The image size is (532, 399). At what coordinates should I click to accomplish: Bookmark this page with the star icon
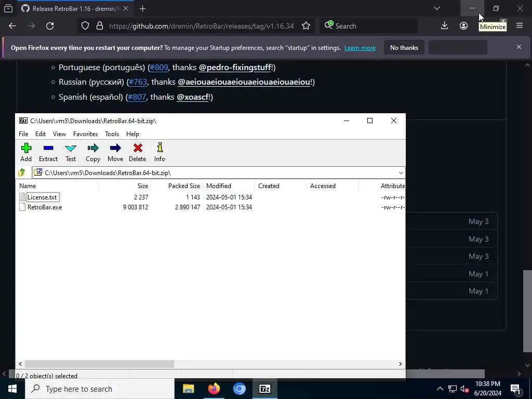coord(306,26)
